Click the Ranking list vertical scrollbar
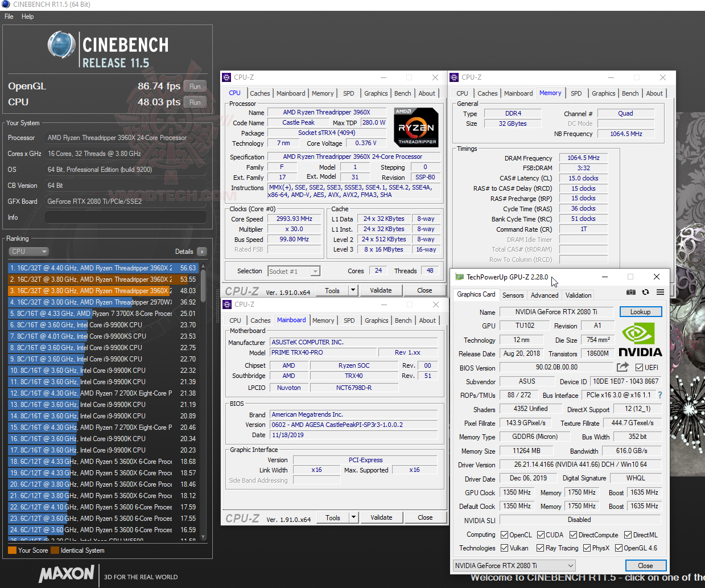The image size is (705, 588). point(203,401)
